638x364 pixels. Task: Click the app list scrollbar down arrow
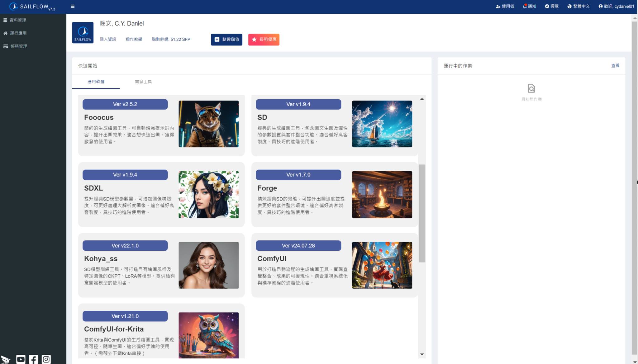422,354
